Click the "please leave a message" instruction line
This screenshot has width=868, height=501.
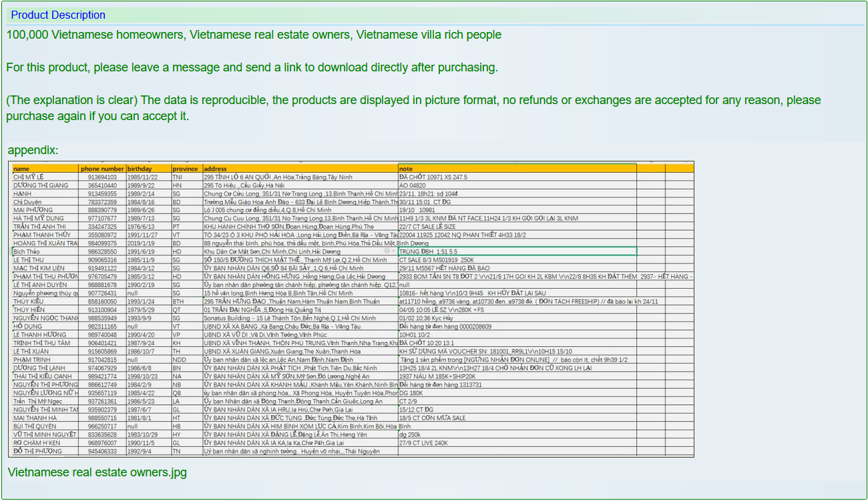pos(252,67)
